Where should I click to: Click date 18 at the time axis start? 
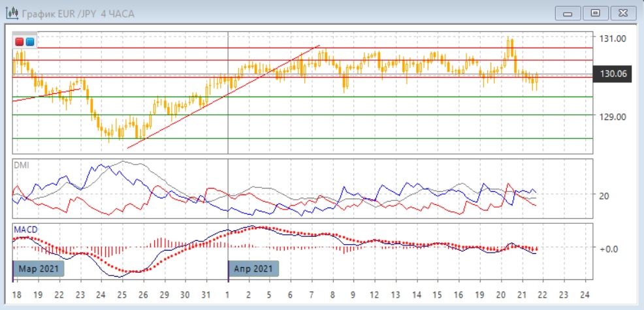[17, 294]
